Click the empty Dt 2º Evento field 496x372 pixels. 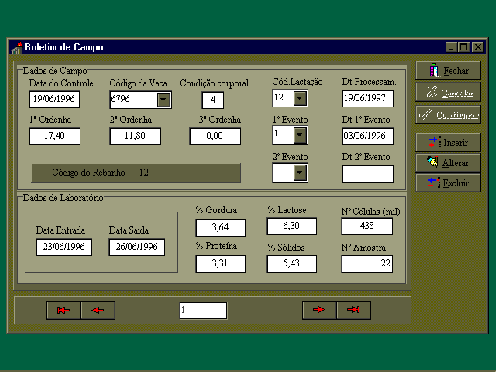pyautogui.click(x=368, y=174)
